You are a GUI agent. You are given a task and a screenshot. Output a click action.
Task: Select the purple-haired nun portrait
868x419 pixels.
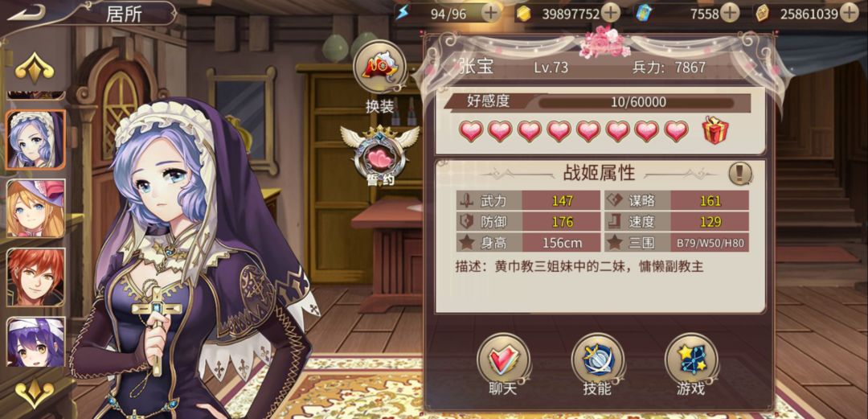[35, 139]
